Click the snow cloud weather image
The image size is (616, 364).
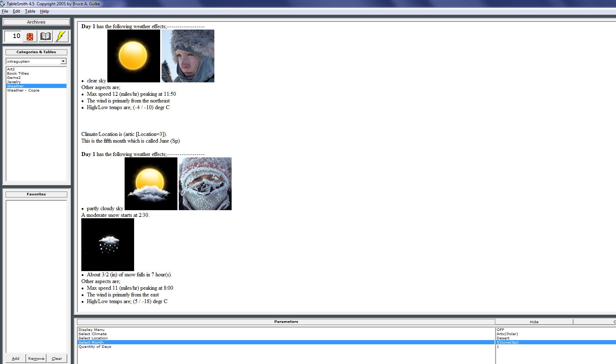coord(108,245)
